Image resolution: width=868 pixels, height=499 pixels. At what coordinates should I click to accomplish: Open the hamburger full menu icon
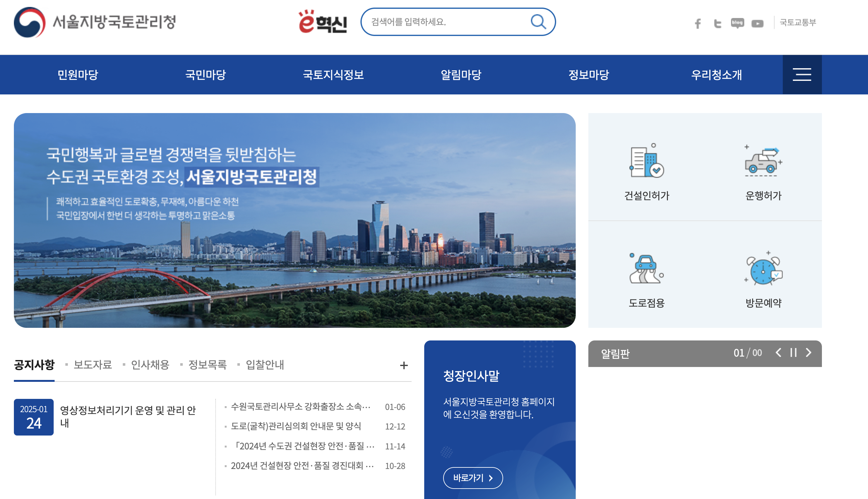click(802, 74)
